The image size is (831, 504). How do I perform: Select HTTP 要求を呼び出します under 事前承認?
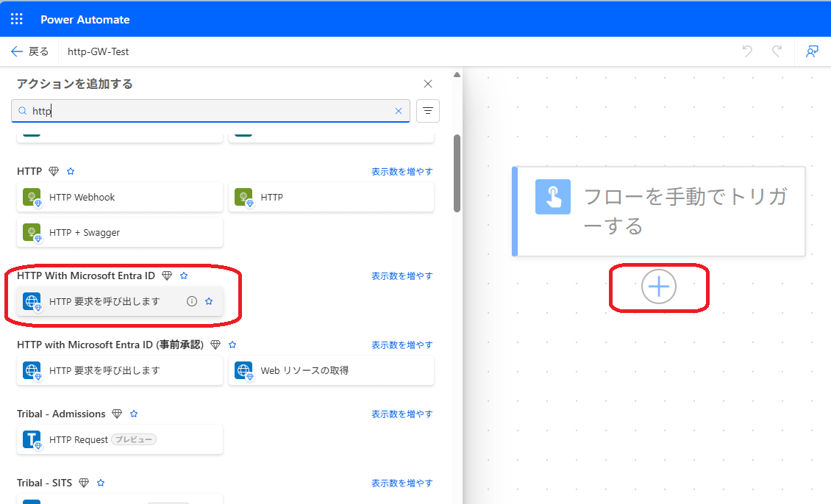pos(120,370)
